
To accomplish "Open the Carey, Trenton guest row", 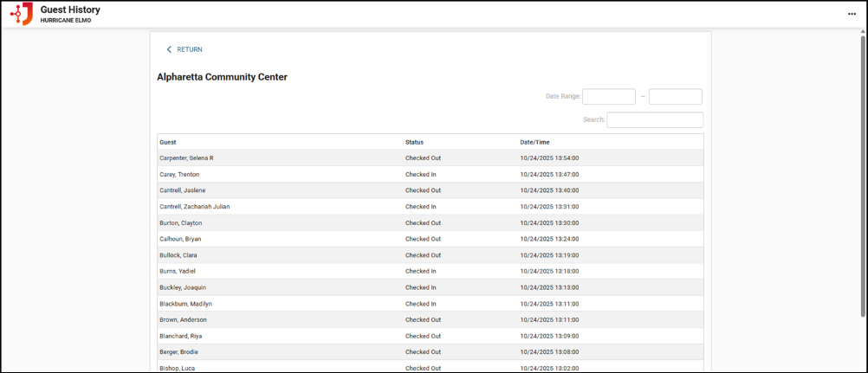I will (x=178, y=174).
